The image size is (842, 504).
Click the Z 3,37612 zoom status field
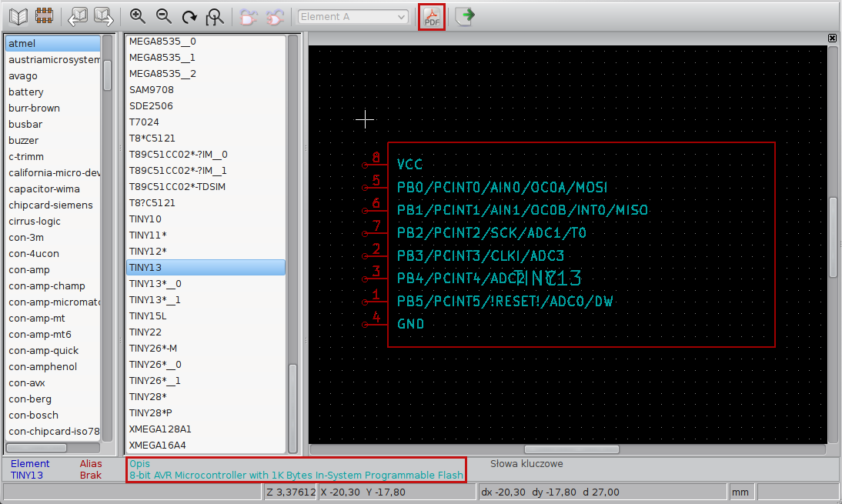pyautogui.click(x=290, y=492)
